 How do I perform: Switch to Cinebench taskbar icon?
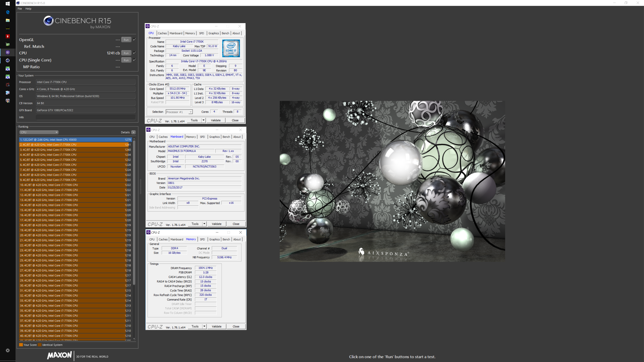click(x=8, y=61)
